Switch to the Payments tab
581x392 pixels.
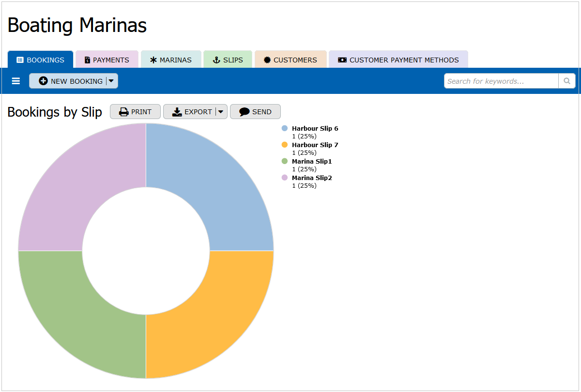[107, 60]
